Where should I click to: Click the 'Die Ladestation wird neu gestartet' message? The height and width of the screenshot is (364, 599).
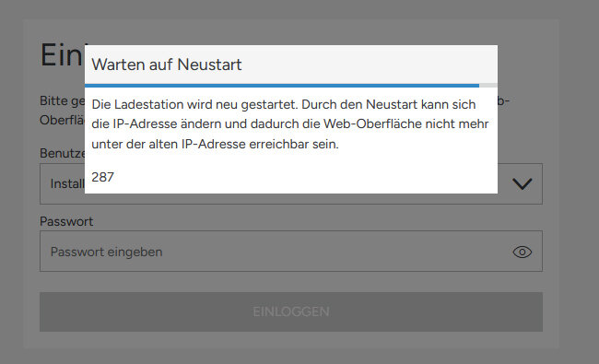point(290,124)
